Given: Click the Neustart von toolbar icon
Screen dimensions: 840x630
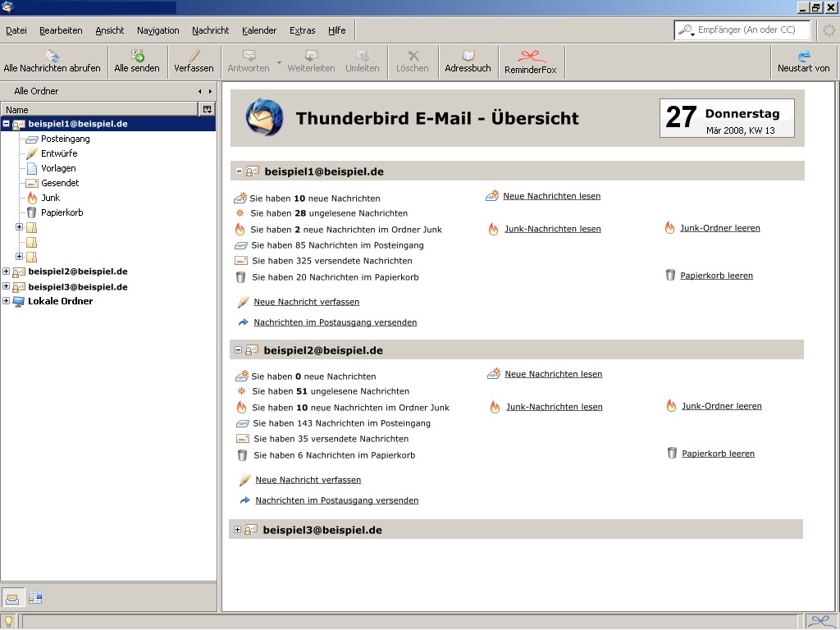Looking at the screenshot, I should pos(803,57).
